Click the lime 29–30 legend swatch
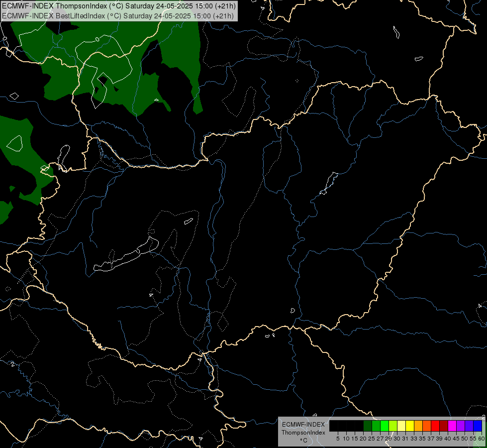487x448 pixels. click(393, 426)
